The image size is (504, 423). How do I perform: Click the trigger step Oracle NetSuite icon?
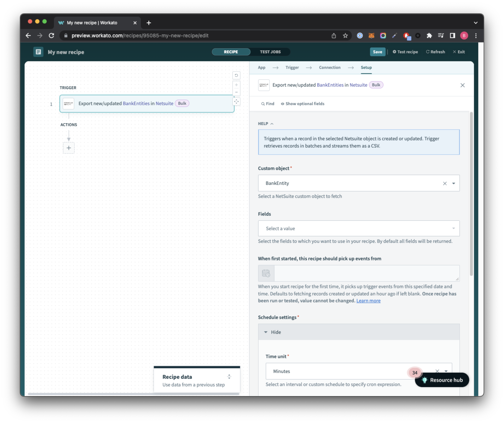tap(68, 103)
